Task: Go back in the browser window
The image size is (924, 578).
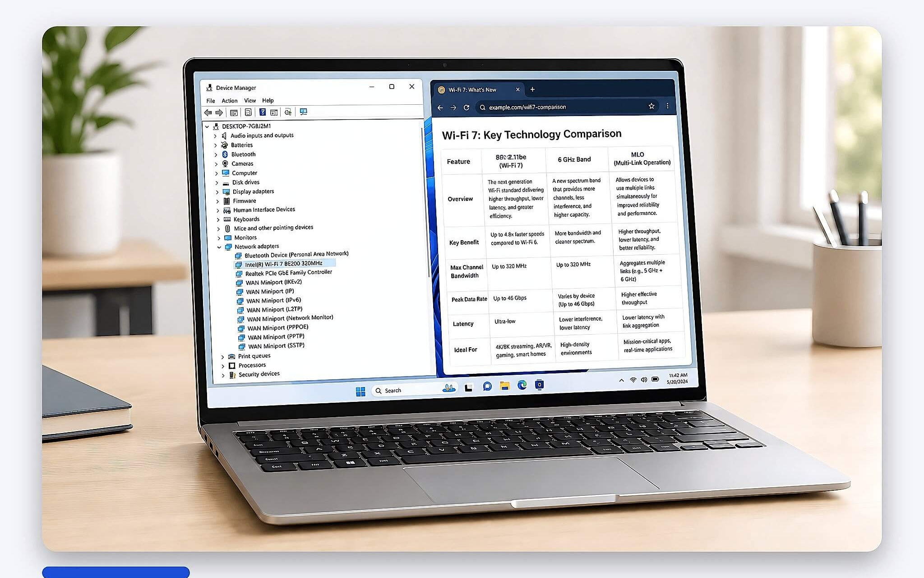Action: (440, 107)
